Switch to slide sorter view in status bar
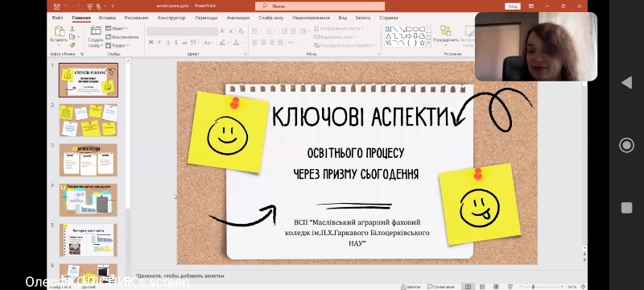This screenshot has width=644, height=290. 482,287
